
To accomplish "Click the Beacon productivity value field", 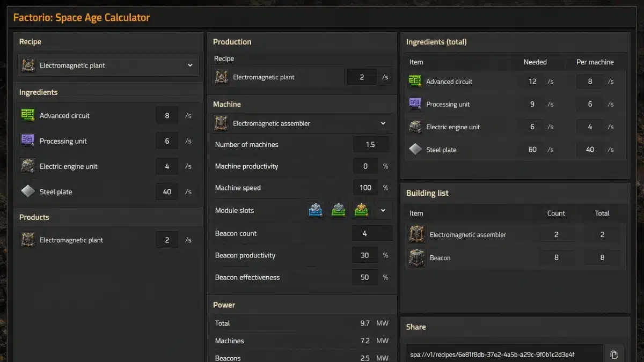I will (365, 255).
